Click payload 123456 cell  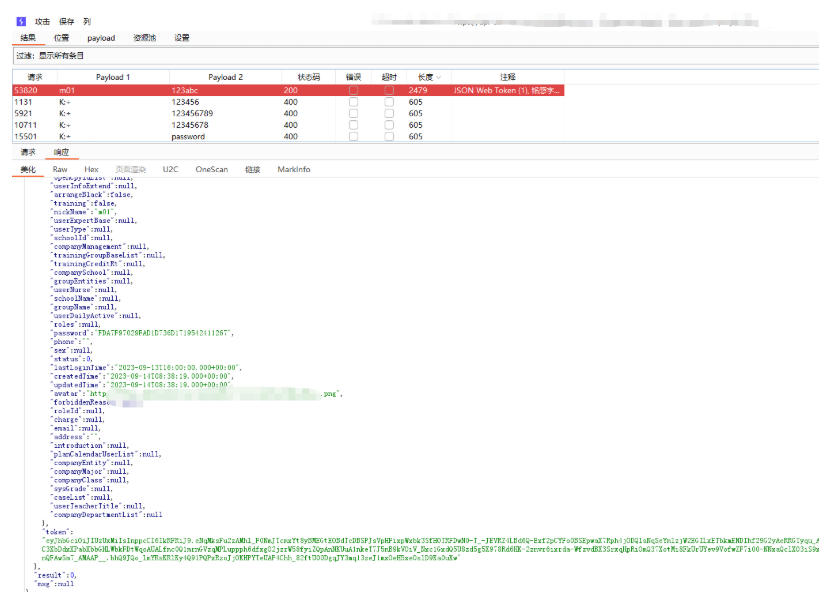point(185,102)
